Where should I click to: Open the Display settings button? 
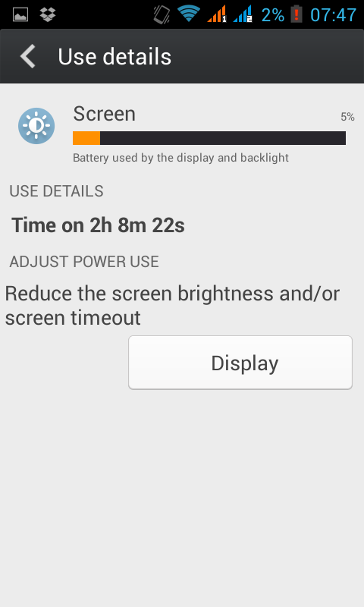(240, 363)
